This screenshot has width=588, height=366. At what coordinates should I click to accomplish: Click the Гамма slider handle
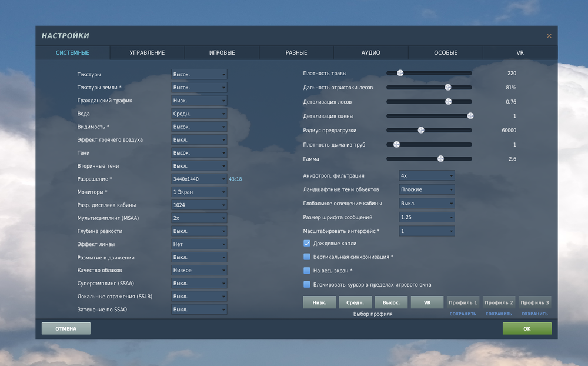pos(440,159)
